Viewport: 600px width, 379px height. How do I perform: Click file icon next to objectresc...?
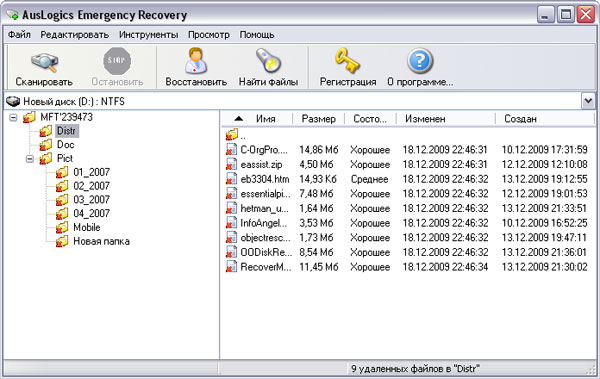coord(231,238)
